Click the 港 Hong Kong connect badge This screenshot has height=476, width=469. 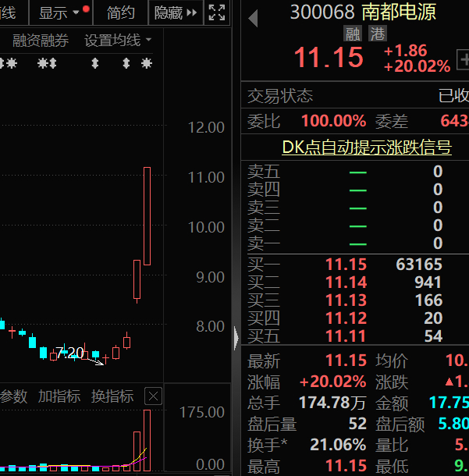point(378,34)
